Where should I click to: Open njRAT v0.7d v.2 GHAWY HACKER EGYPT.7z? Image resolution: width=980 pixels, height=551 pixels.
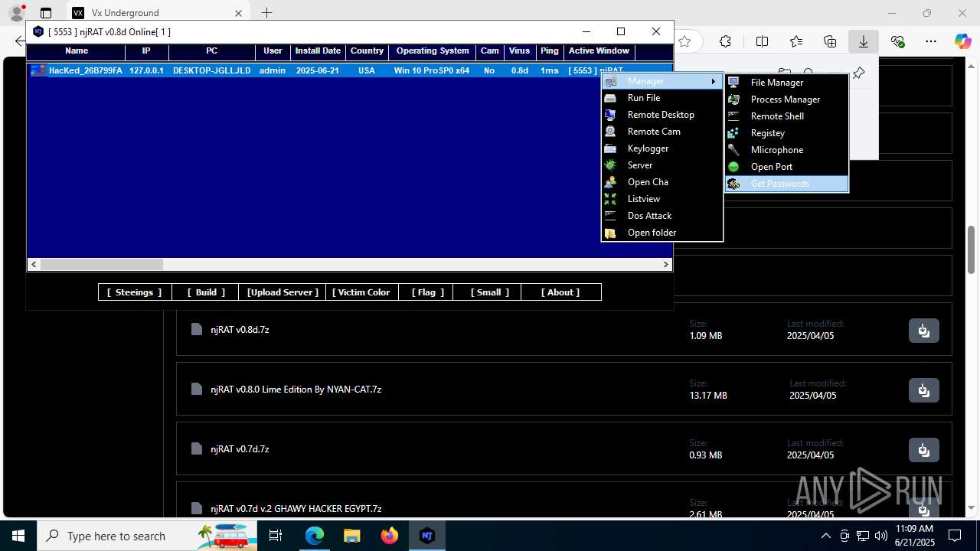(296, 509)
